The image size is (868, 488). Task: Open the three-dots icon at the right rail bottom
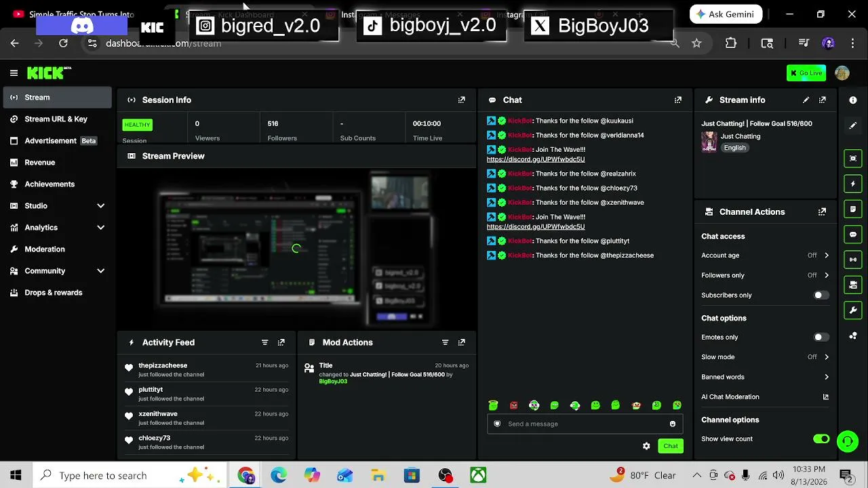point(853,335)
